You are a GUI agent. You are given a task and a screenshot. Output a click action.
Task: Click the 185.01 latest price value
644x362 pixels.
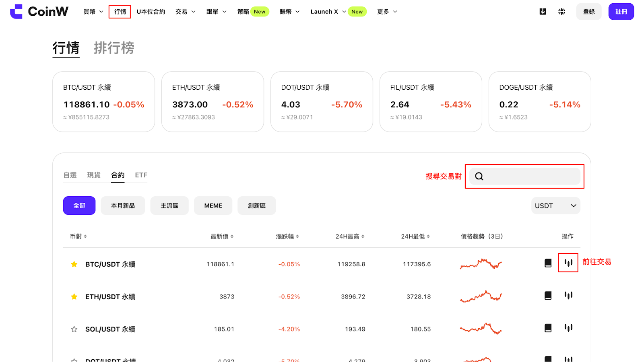click(x=224, y=329)
